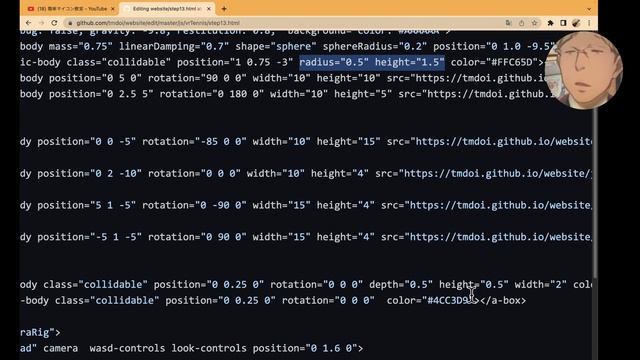
Task: Close the YouTube tab
Action: tap(113, 9)
